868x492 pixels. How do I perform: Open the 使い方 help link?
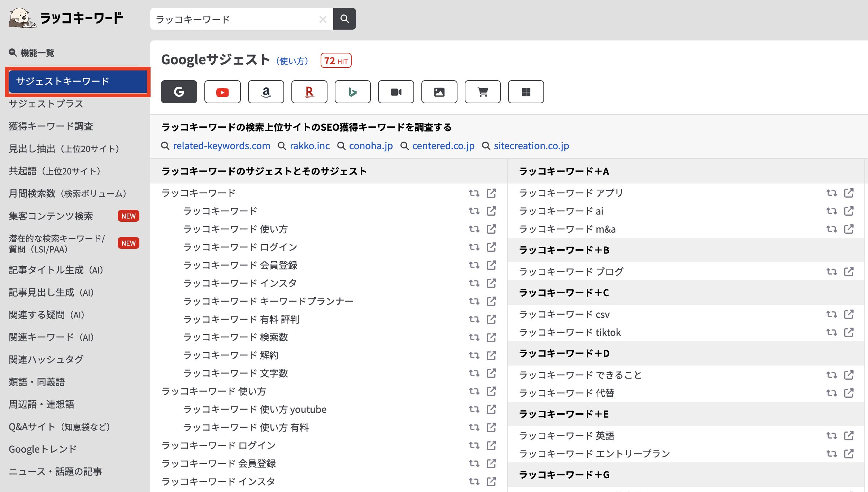(292, 61)
